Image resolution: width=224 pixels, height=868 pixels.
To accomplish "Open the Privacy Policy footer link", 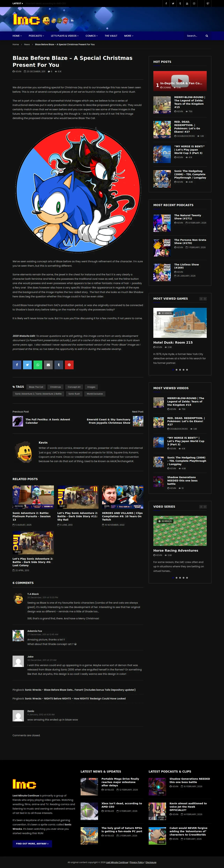I will [137, 862].
